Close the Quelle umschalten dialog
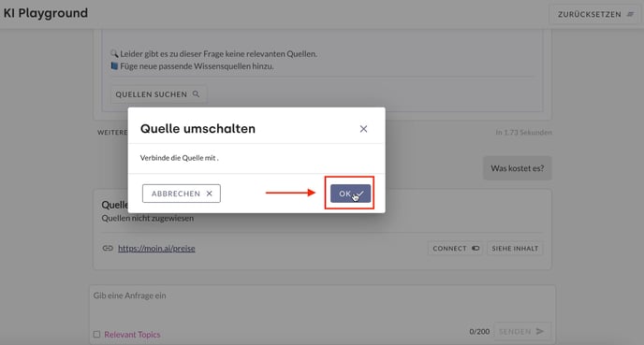The width and height of the screenshot is (644, 345). [363, 129]
